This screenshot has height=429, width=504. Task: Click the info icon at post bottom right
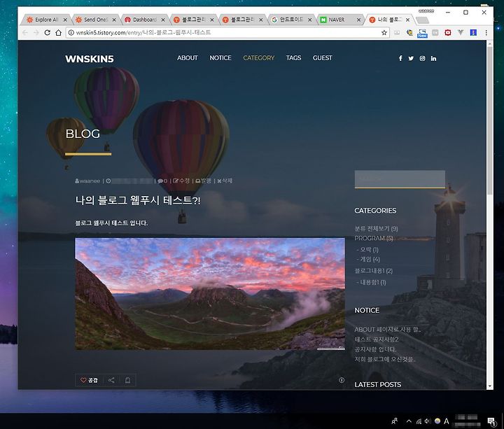pos(342,380)
